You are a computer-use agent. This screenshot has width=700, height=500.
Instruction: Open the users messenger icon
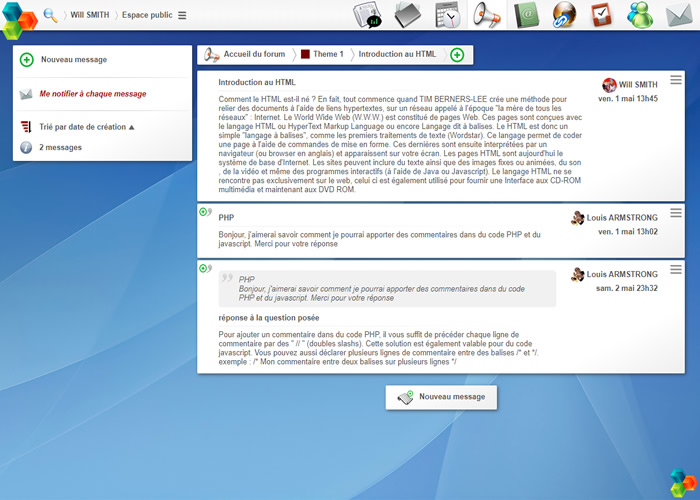pos(640,15)
